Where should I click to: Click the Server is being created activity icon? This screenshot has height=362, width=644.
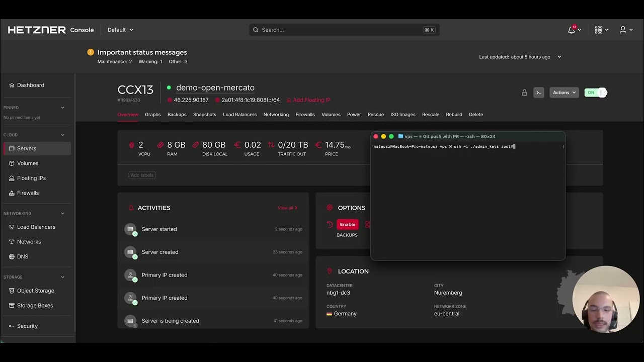(x=130, y=321)
